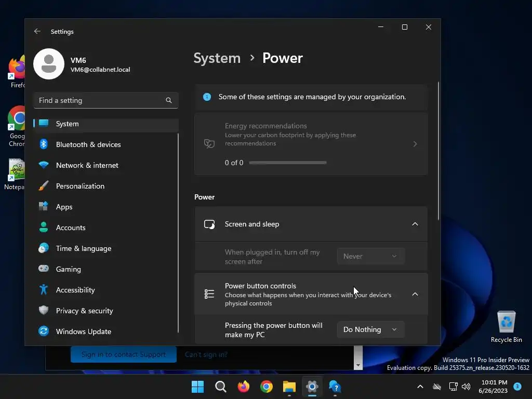Click the VM6@collabnet.local account name
The width and height of the screenshot is (532, 399).
tap(100, 70)
